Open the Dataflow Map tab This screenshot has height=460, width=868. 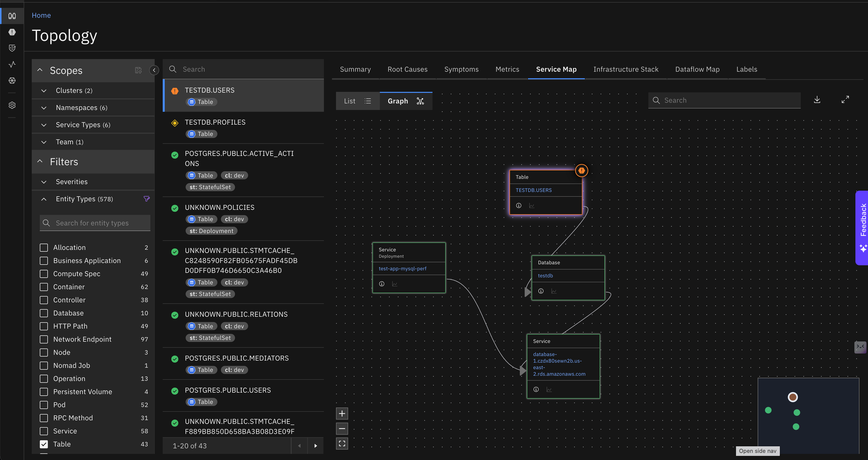[697, 69]
